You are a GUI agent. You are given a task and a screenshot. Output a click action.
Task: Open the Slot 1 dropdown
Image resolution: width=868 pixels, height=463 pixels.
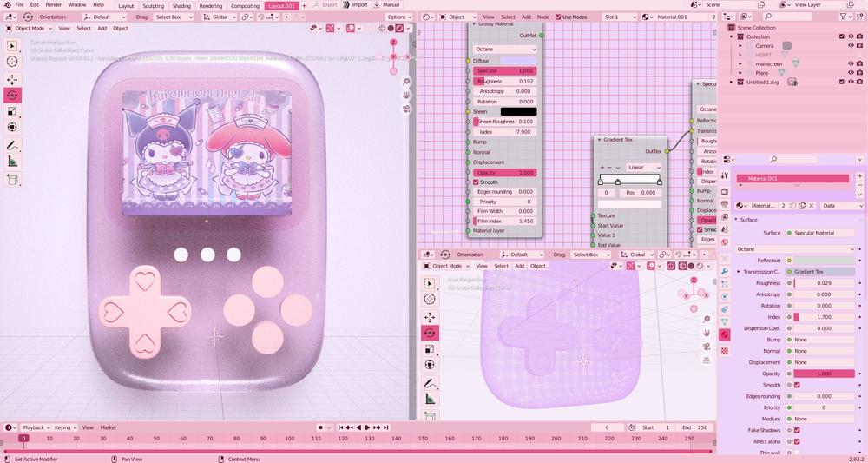point(619,17)
